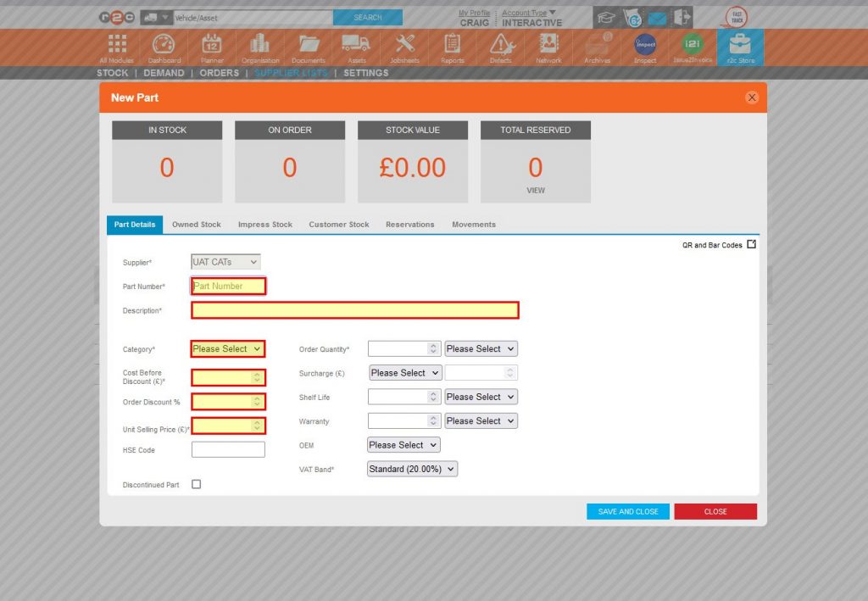The image size is (868, 601).
Task: Open the QR and Bar Codes icon
Action: click(x=752, y=244)
